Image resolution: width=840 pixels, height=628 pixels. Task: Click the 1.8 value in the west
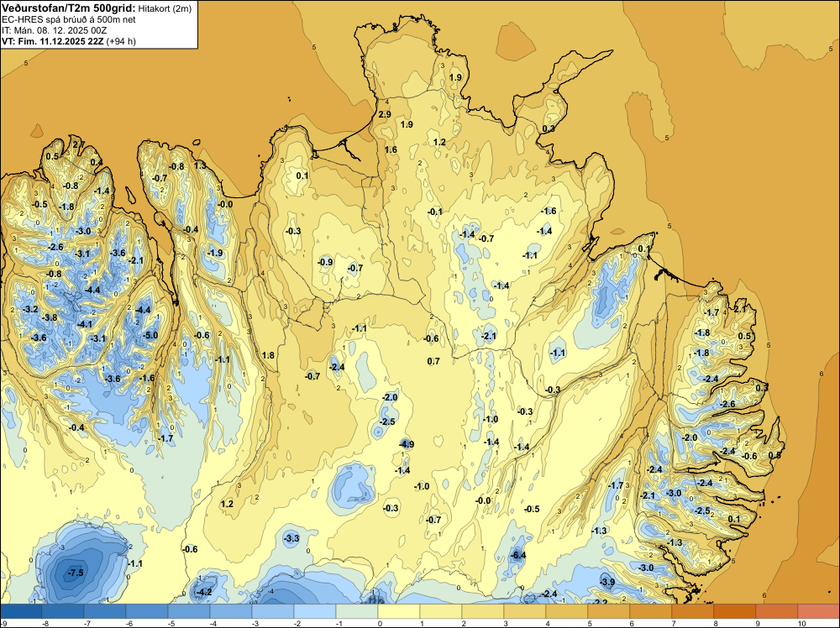(x=268, y=355)
